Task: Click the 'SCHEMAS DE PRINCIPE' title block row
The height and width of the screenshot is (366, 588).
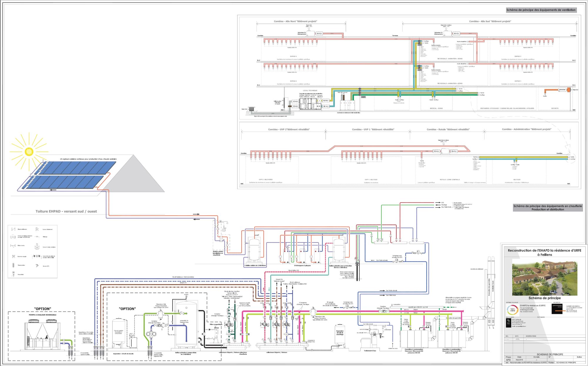Action: (550, 355)
